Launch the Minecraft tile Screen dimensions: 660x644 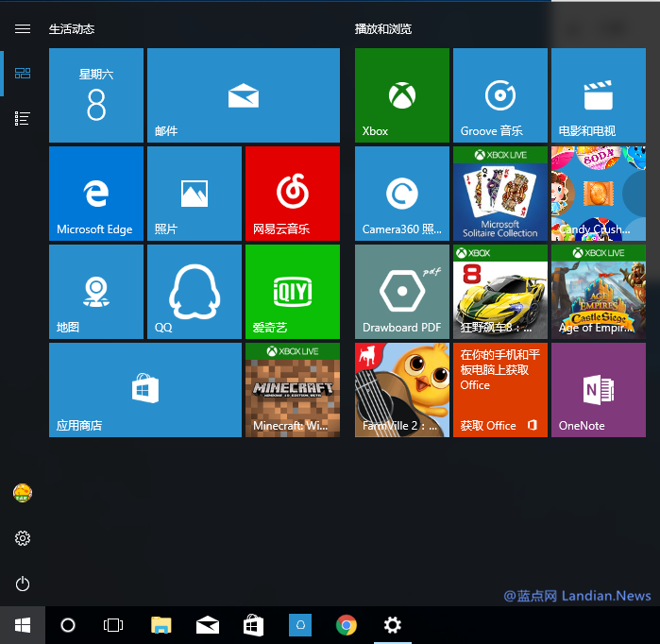point(293,390)
